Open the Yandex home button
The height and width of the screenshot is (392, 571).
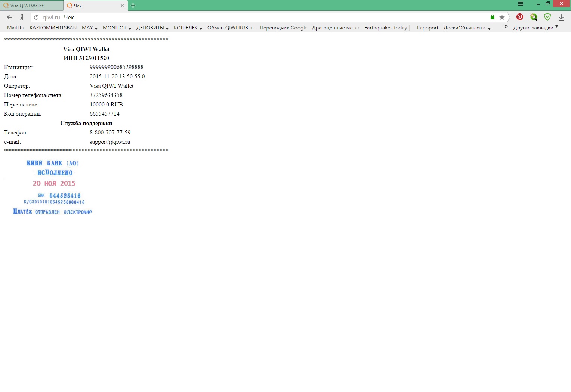pos(22,17)
